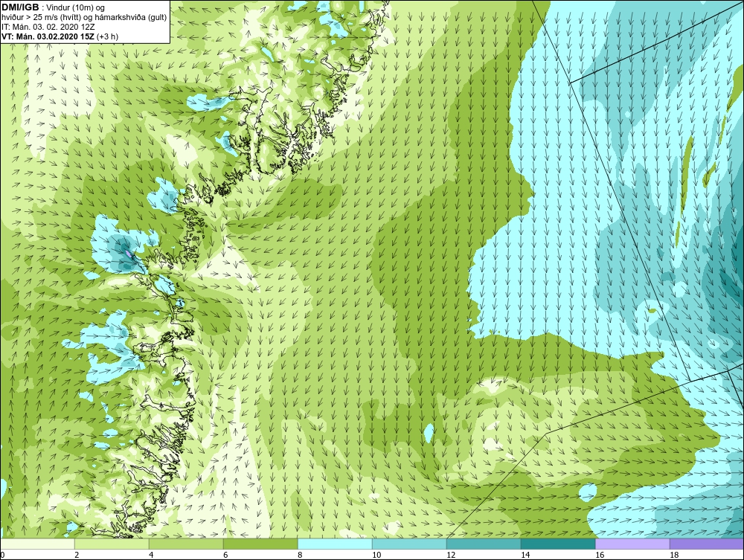Image resolution: width=744 pixels, height=560 pixels.
Task: Click the IT initial time line
Action: (x=48, y=27)
